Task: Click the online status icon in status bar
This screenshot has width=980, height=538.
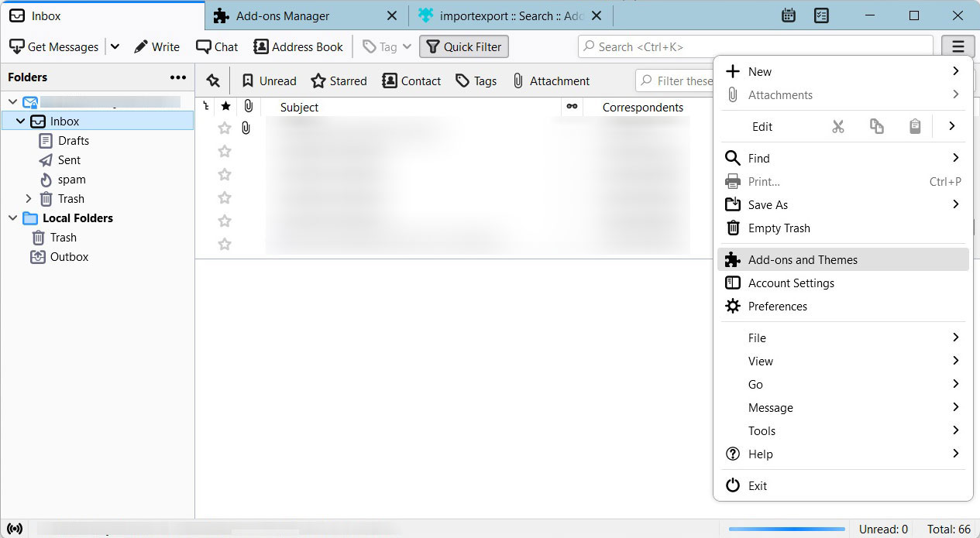Action: click(15, 529)
